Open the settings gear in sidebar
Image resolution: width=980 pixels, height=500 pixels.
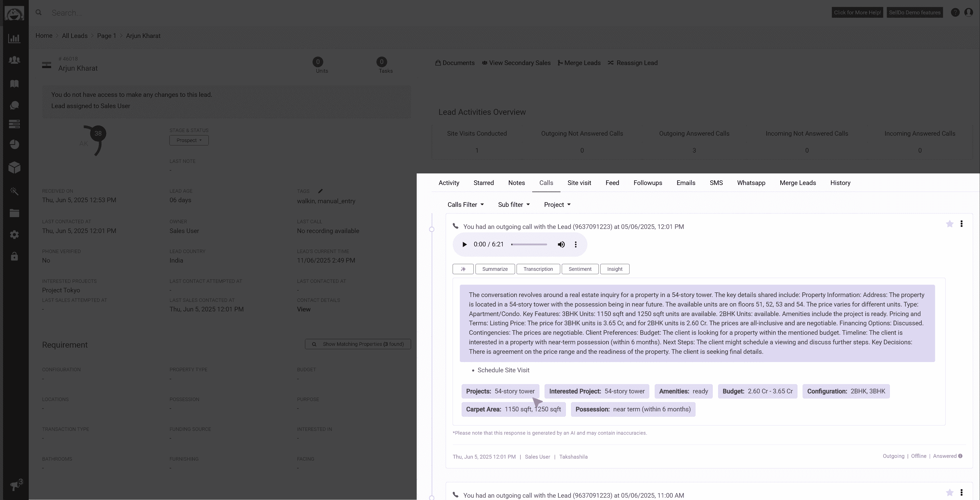[x=14, y=235]
